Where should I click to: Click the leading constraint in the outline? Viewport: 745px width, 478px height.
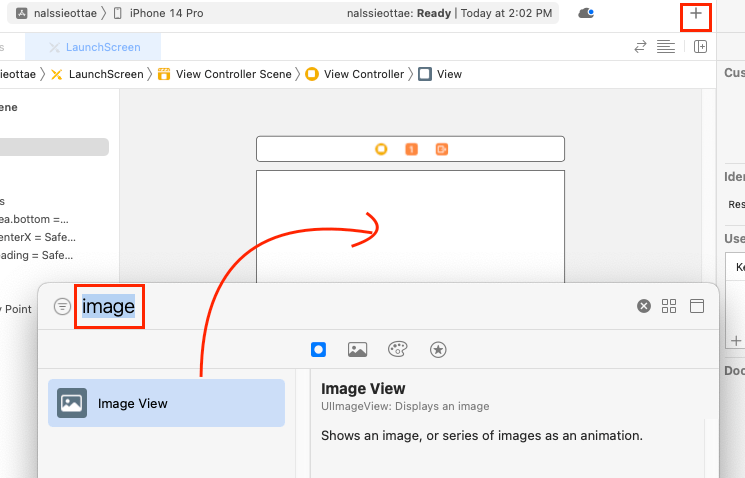point(37,255)
